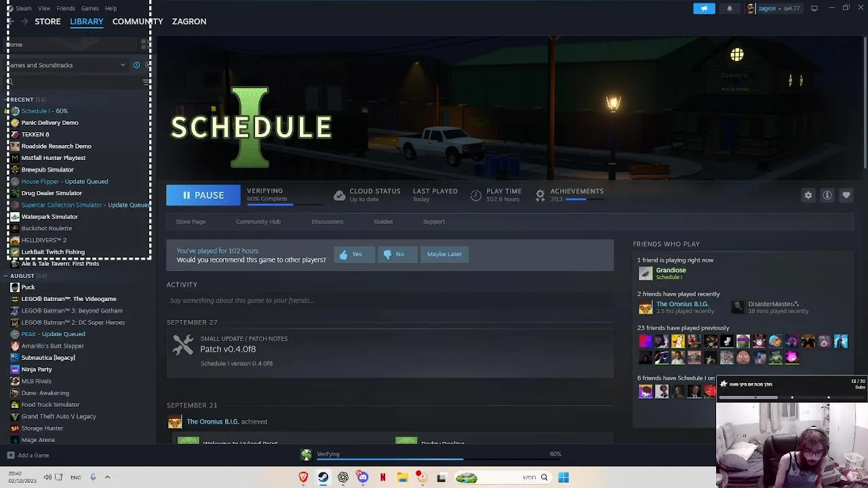Switch to the STORE tab
Viewport: 868px width, 488px height.
(x=47, y=22)
